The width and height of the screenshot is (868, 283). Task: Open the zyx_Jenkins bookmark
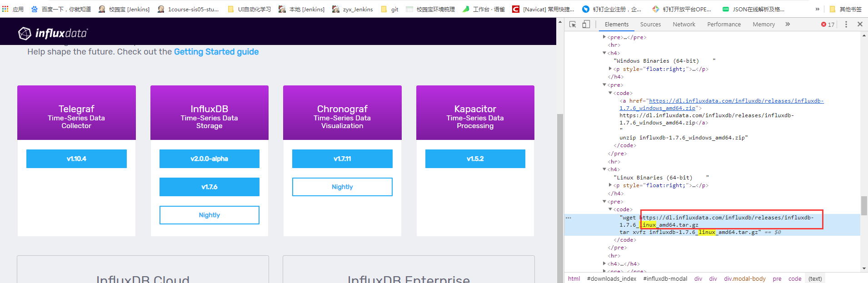(353, 9)
